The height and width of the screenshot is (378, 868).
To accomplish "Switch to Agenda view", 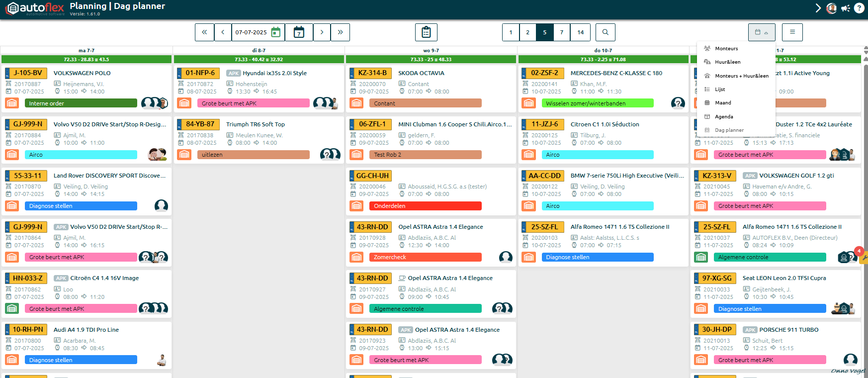I will point(736,116).
